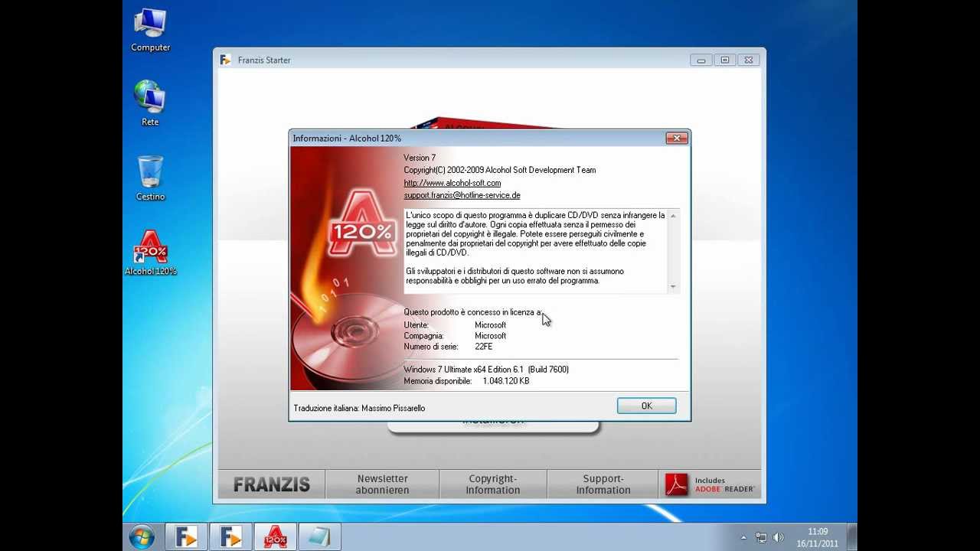Click the Copyright(C) 2002-2009 line
Screen dimensions: 980x551
click(500, 170)
